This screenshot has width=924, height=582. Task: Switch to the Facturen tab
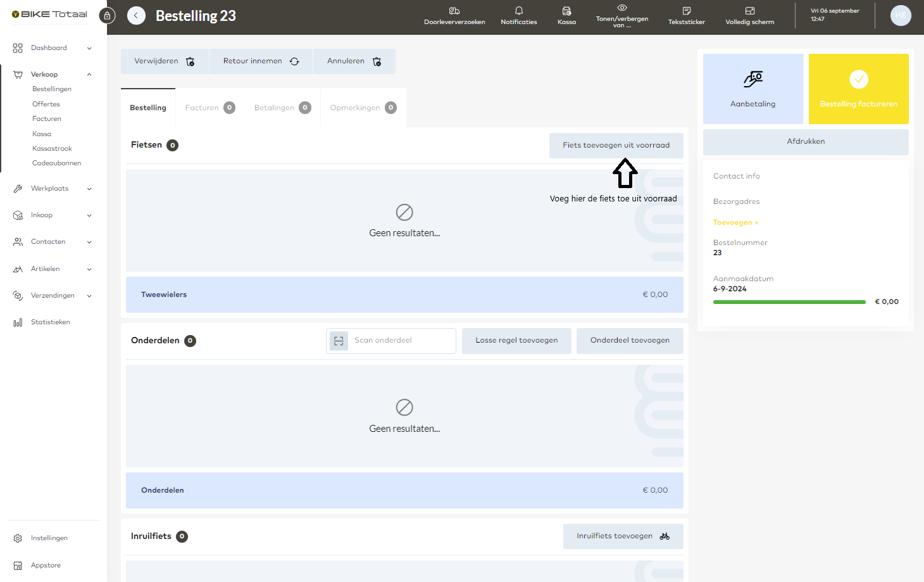click(209, 108)
